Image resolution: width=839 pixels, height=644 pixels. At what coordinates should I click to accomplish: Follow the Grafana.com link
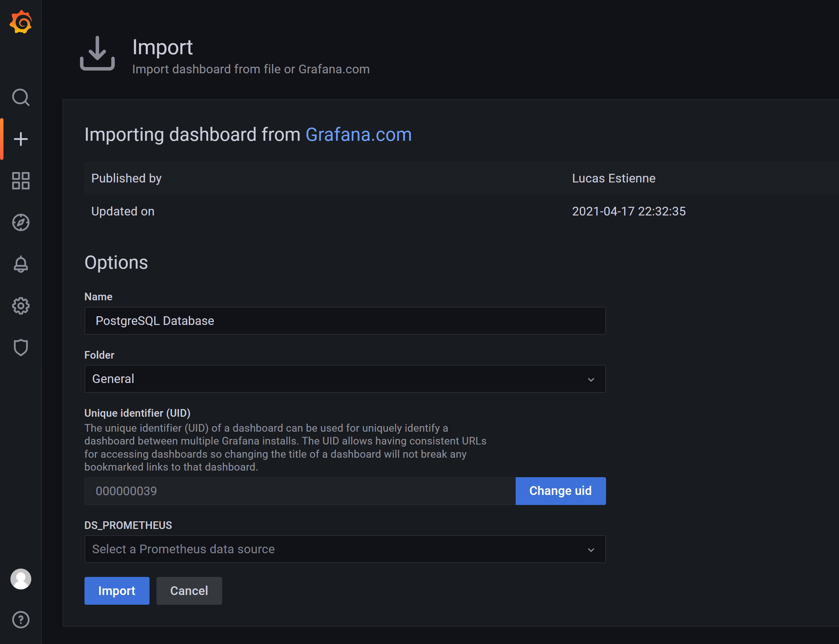[x=358, y=134]
